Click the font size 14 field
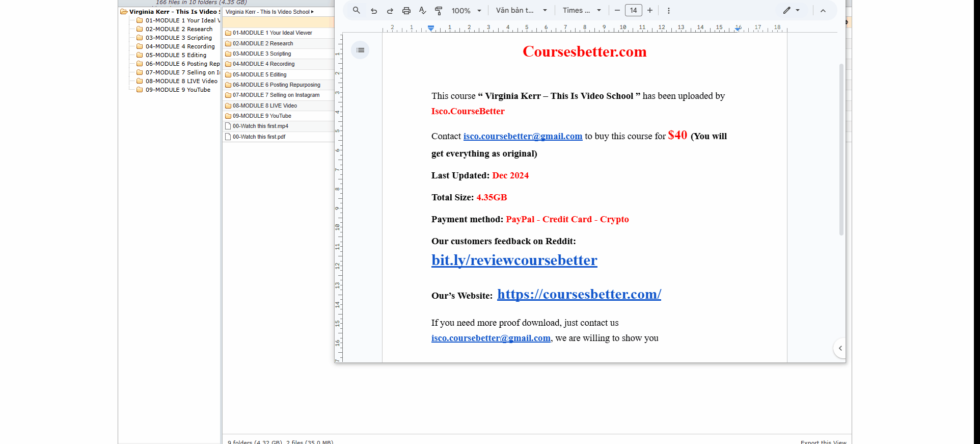 (634, 10)
